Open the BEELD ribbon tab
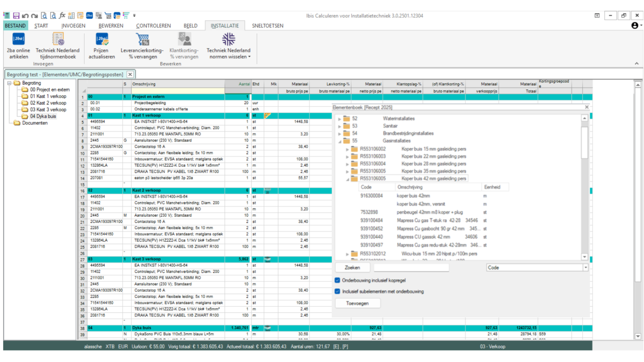The height and width of the screenshot is (362, 644). click(x=190, y=25)
